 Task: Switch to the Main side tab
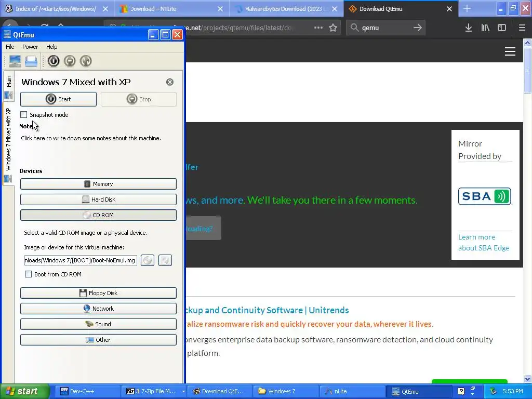click(8, 86)
